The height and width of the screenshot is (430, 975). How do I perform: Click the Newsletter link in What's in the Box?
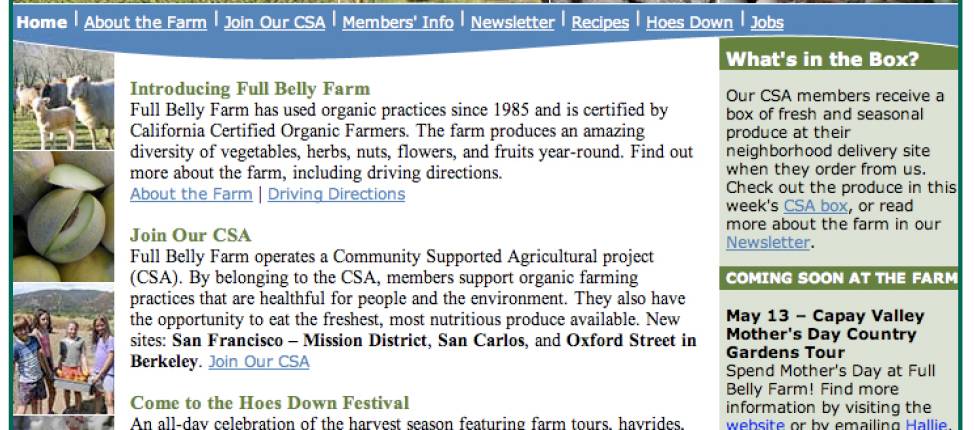(x=767, y=242)
